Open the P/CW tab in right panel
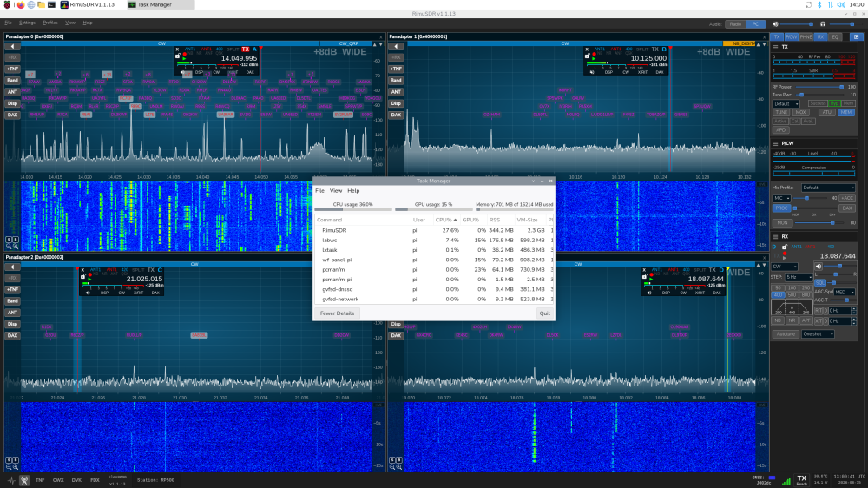This screenshot has width=868, height=488. (x=791, y=37)
